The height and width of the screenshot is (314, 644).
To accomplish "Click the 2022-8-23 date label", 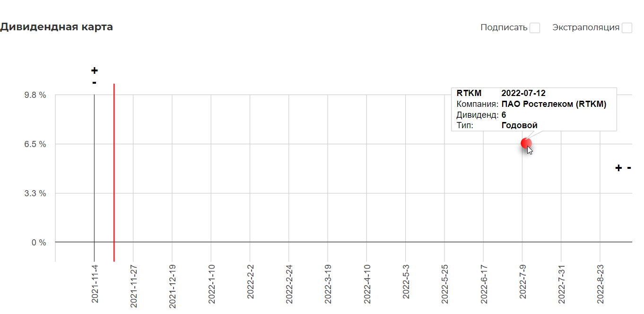I will point(600,285).
